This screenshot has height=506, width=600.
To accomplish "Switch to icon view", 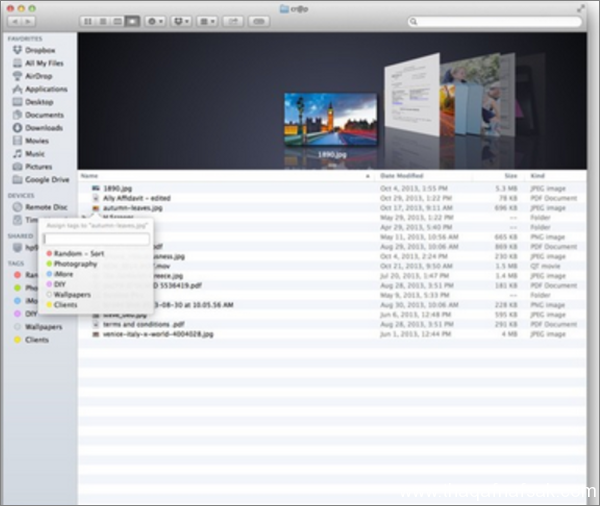I will (x=88, y=21).
